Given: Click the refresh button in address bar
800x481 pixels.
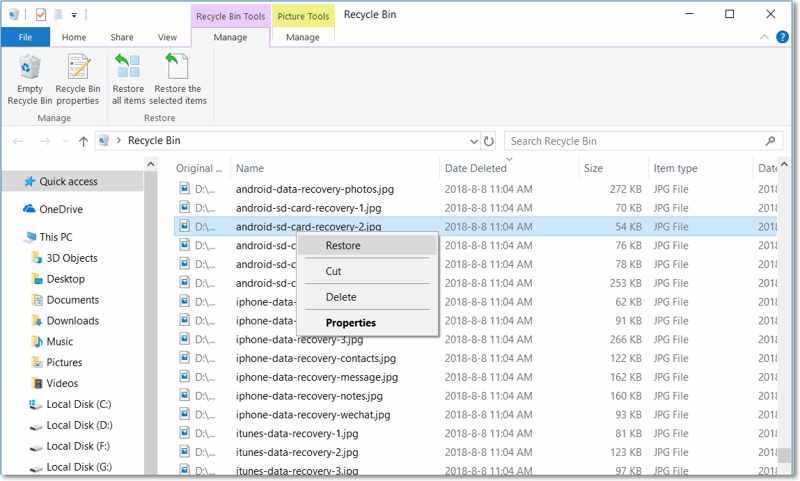Looking at the screenshot, I should [489, 142].
